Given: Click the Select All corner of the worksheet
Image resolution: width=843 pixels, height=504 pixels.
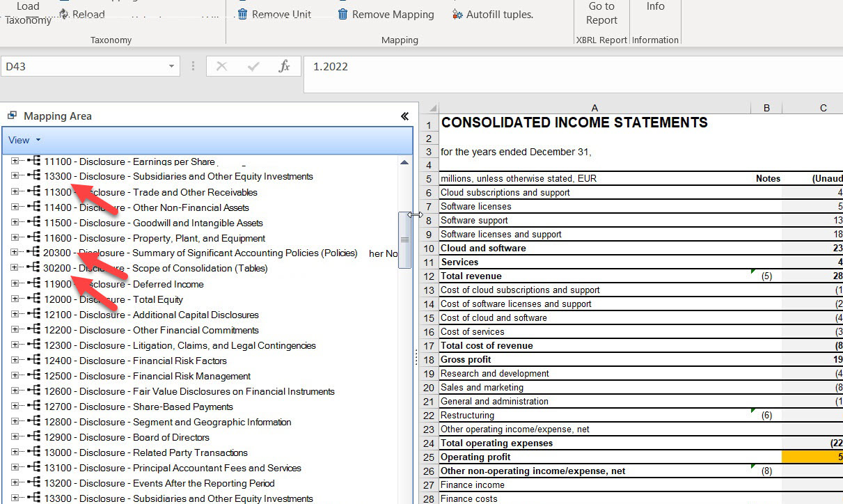Looking at the screenshot, I should click(429, 109).
